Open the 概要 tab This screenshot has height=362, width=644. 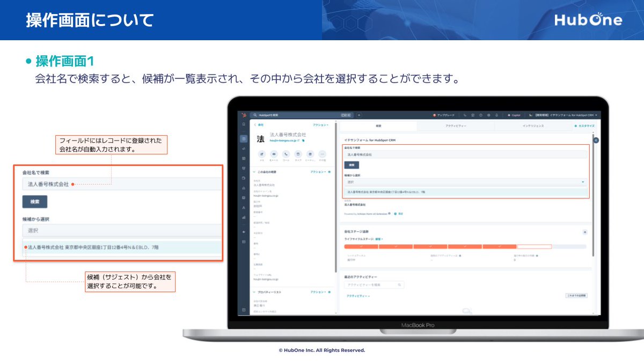378,126
